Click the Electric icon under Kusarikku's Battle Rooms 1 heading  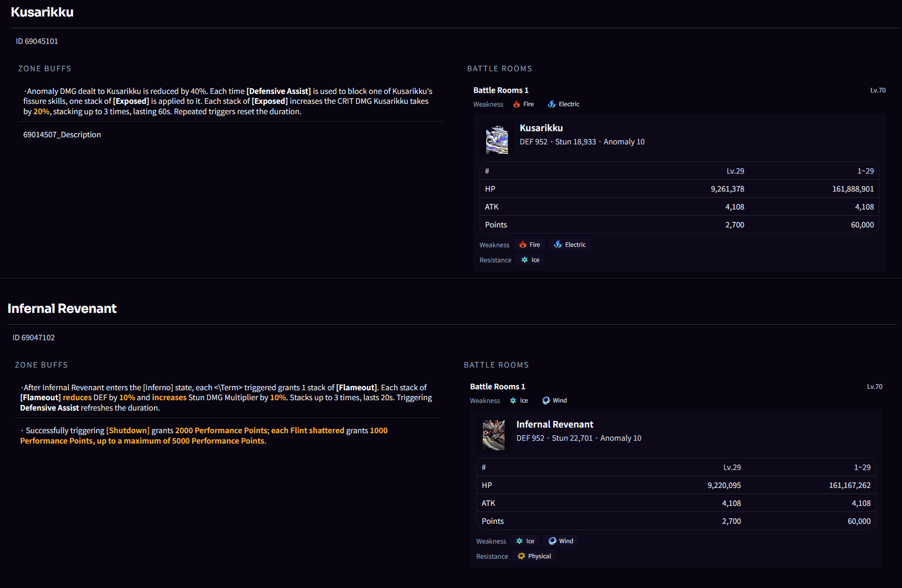pos(551,104)
